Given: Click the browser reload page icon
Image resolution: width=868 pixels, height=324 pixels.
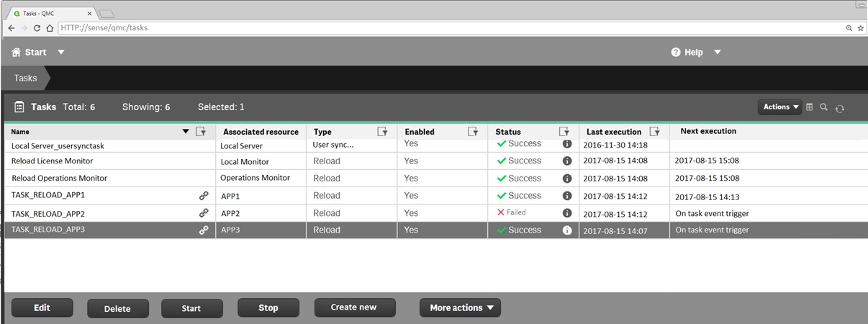Looking at the screenshot, I should click(37, 28).
